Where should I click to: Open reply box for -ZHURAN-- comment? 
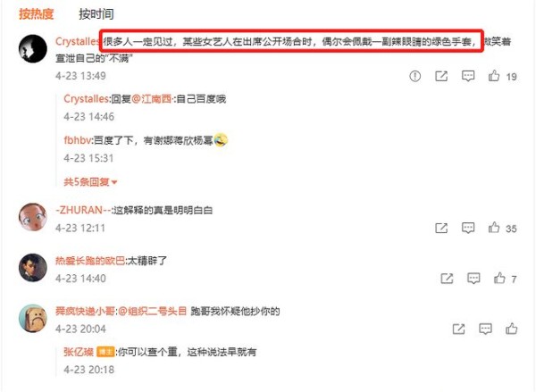[x=468, y=228]
